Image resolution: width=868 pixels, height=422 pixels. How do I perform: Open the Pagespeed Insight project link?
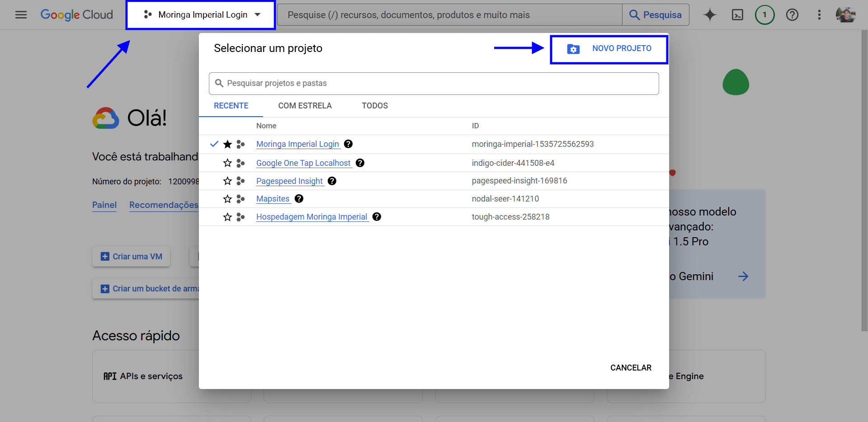(289, 181)
